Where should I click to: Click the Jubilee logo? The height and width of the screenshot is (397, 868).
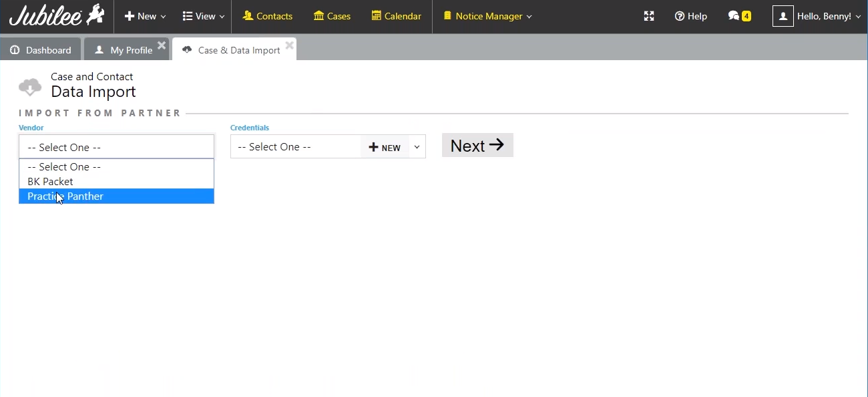click(x=57, y=16)
